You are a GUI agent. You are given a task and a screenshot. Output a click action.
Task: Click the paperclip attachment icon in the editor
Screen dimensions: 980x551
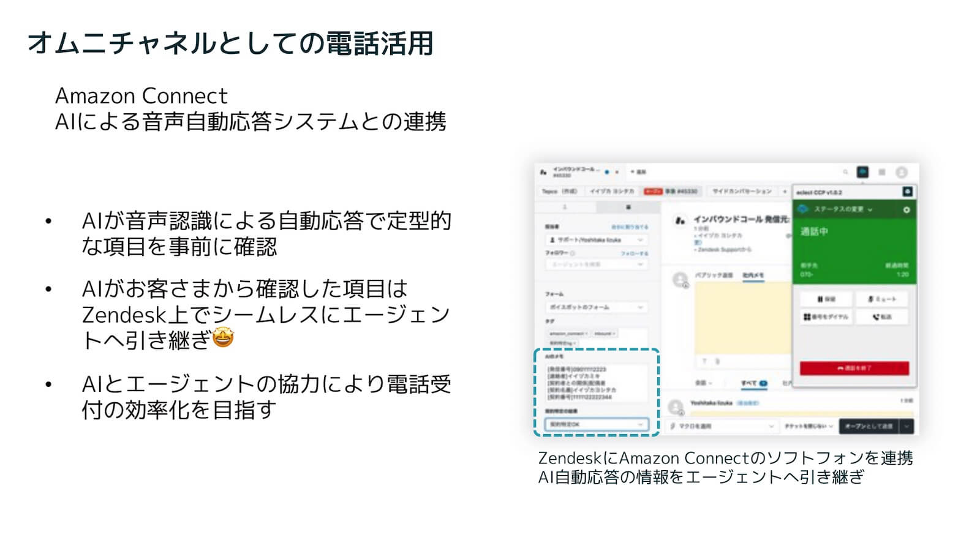point(717,361)
